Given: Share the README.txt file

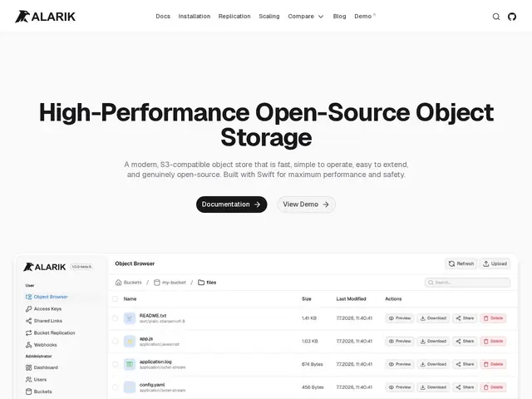Looking at the screenshot, I should pos(465,318).
